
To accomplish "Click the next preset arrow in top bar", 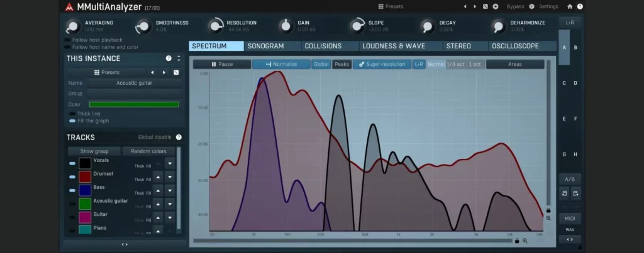I will [475, 6].
